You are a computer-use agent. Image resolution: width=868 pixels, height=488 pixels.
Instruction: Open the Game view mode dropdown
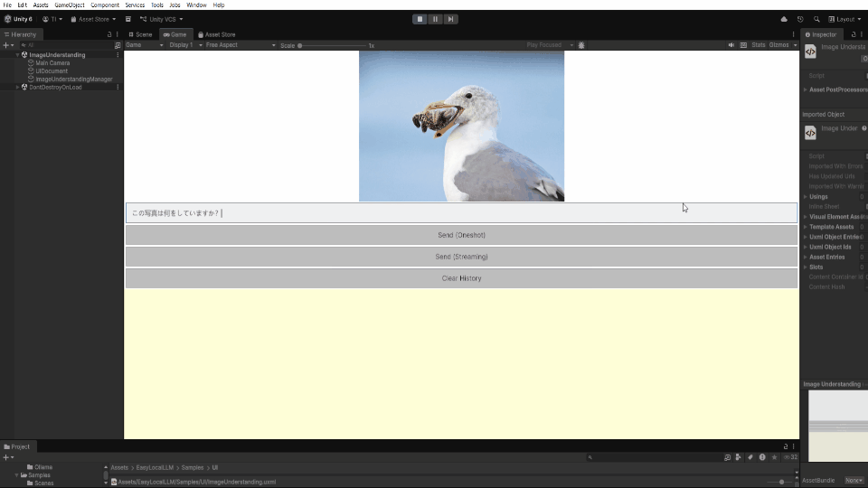point(145,45)
